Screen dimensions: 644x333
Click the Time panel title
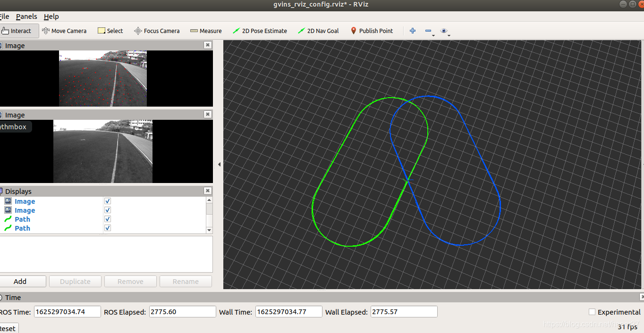pyautogui.click(x=13, y=297)
